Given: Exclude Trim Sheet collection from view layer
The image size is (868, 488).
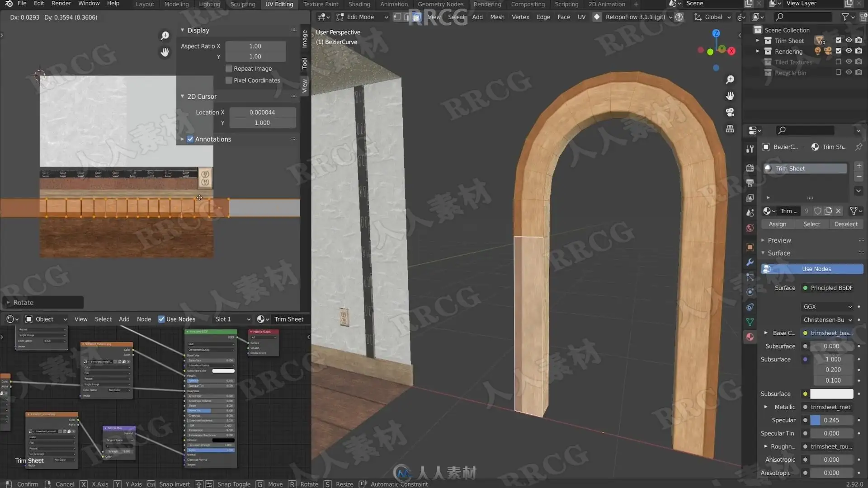Looking at the screenshot, I should pyautogui.click(x=838, y=41).
